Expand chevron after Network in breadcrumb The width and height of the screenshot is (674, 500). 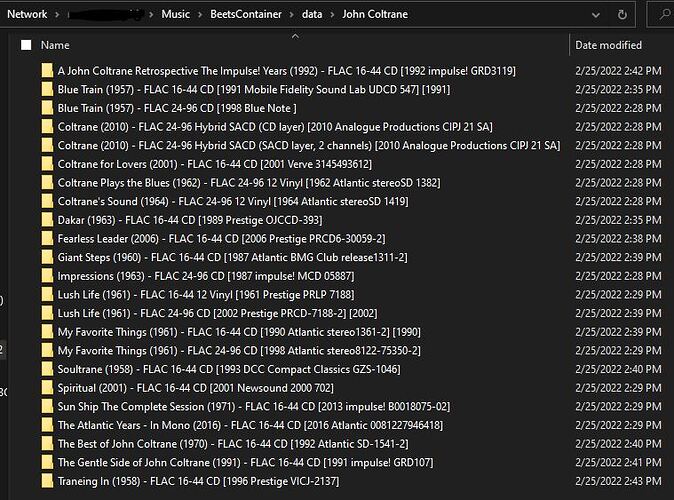click(57, 15)
